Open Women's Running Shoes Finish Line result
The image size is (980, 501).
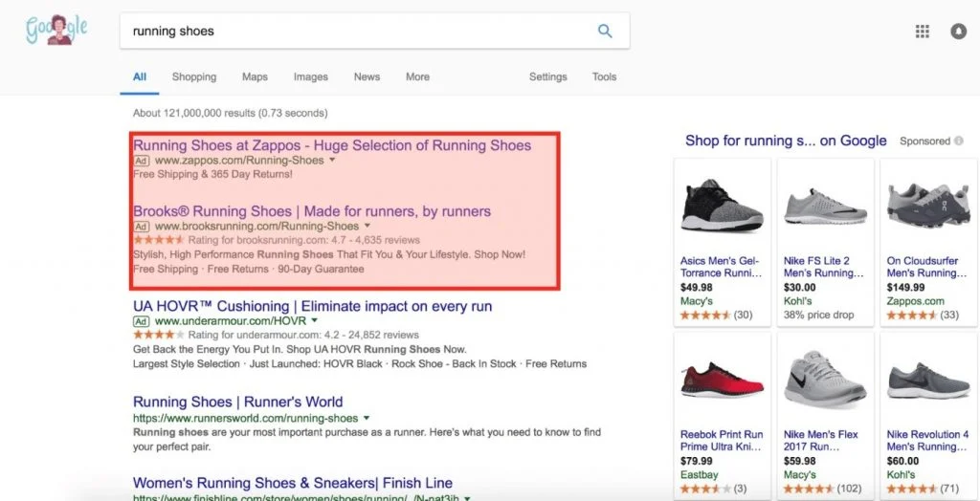point(293,483)
